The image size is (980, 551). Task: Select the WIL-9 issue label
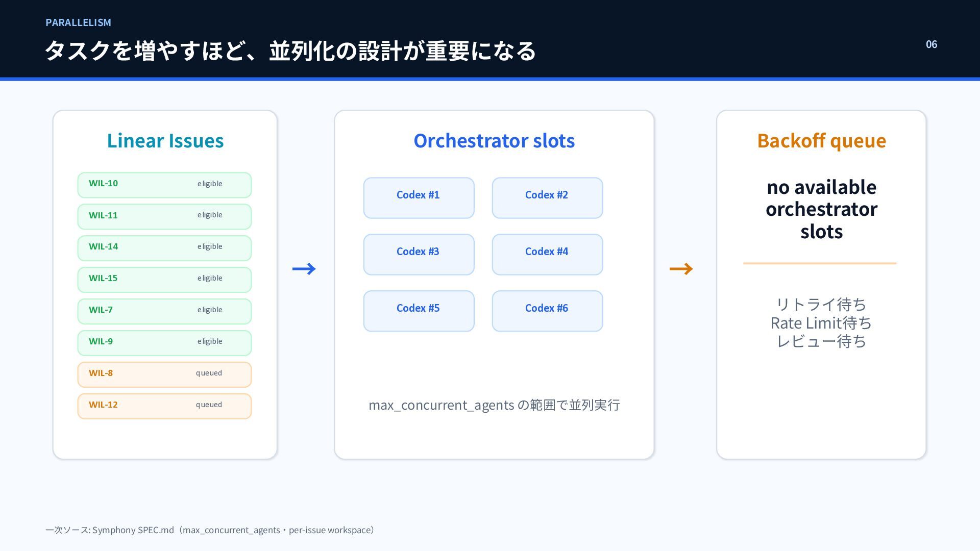[x=101, y=342]
